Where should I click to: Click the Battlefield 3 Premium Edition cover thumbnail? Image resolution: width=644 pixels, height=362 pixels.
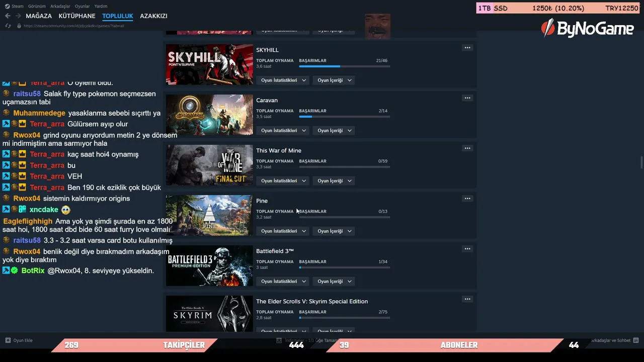click(209, 265)
